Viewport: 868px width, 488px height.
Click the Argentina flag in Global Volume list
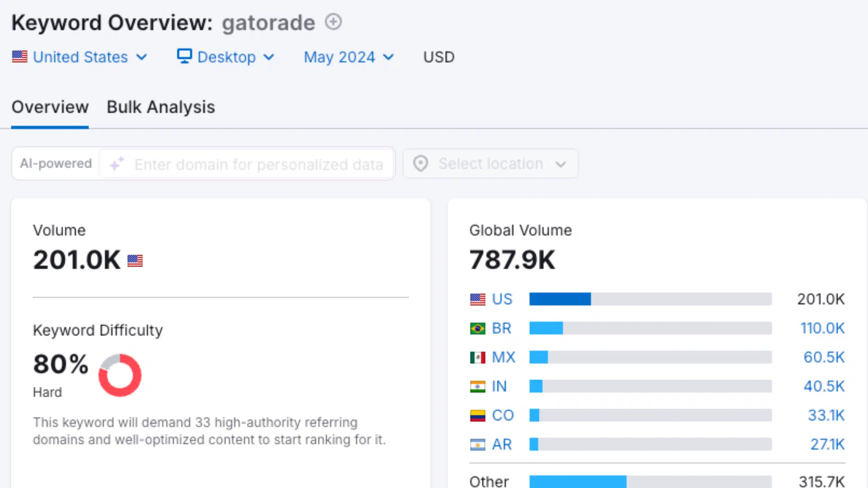477,444
